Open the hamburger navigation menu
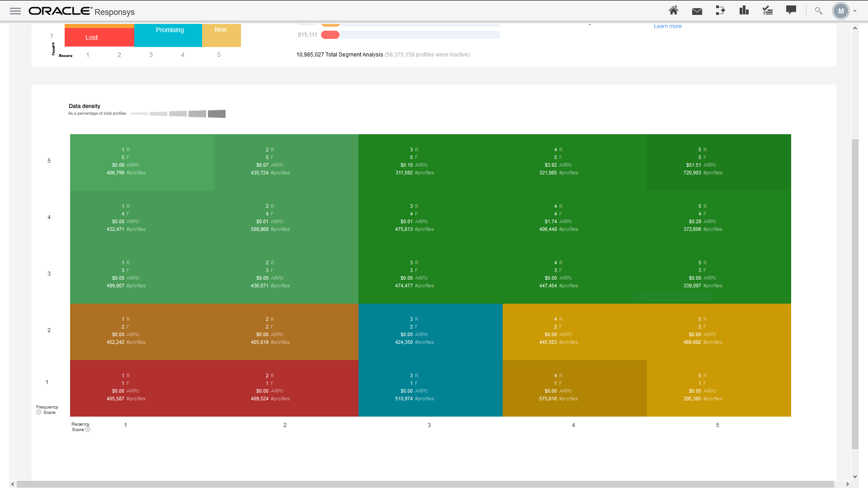 tap(15, 11)
